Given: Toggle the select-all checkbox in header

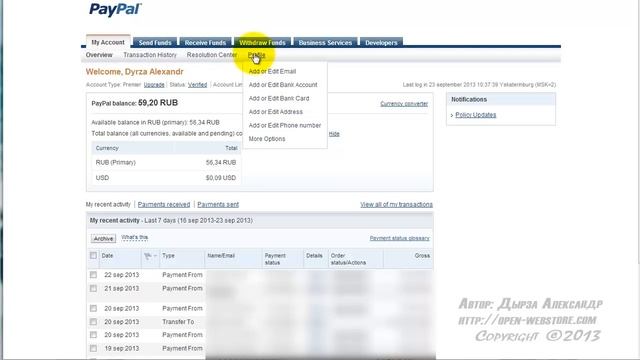Looking at the screenshot, I should (x=93, y=256).
